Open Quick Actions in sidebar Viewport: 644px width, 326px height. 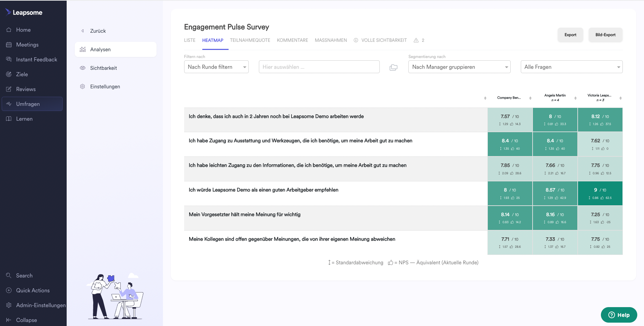[33, 291]
